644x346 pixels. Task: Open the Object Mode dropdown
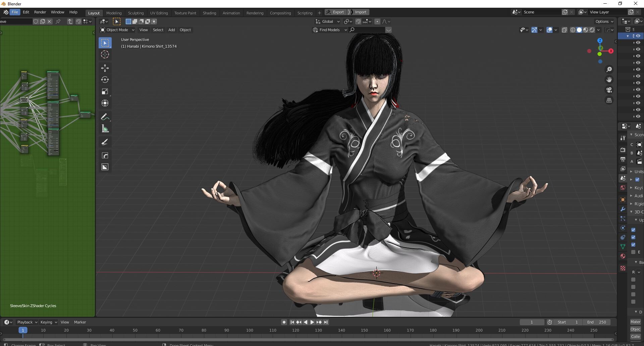pyautogui.click(x=117, y=30)
